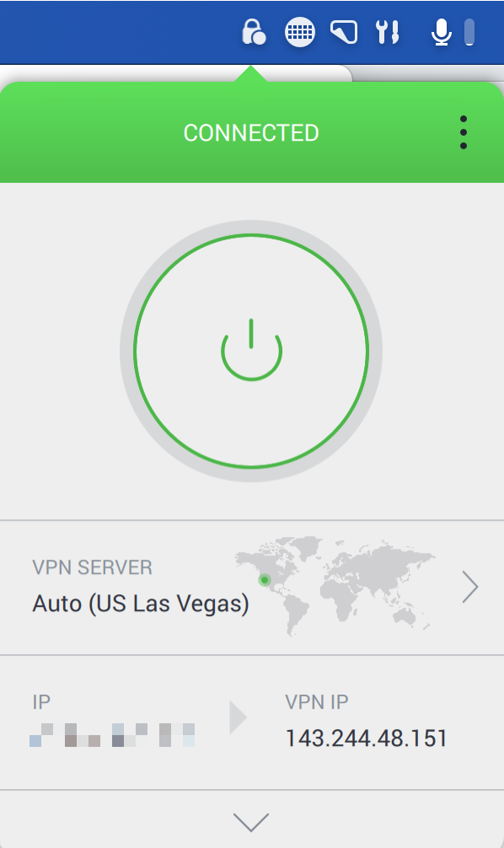
Task: Adjust the microphone level bar
Action: [469, 32]
